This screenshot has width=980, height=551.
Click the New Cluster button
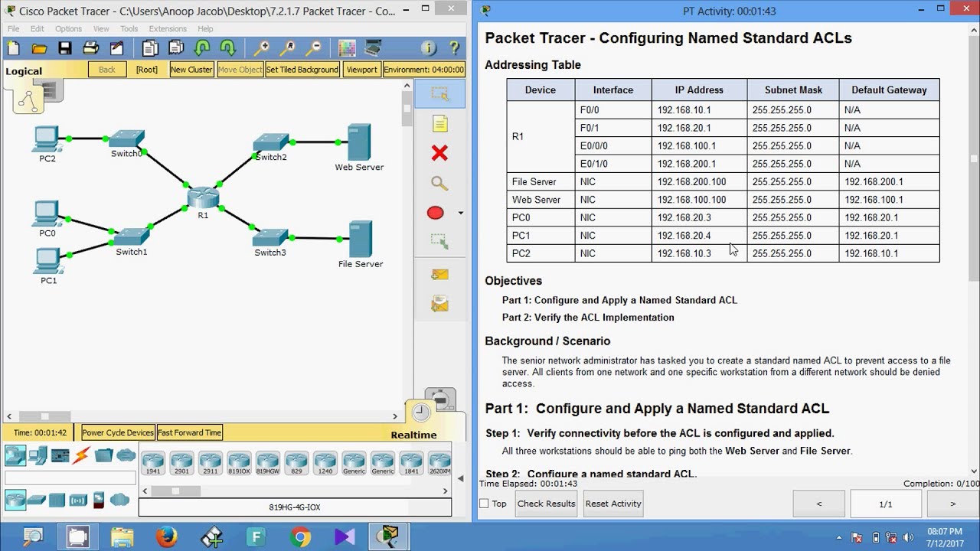coord(191,69)
